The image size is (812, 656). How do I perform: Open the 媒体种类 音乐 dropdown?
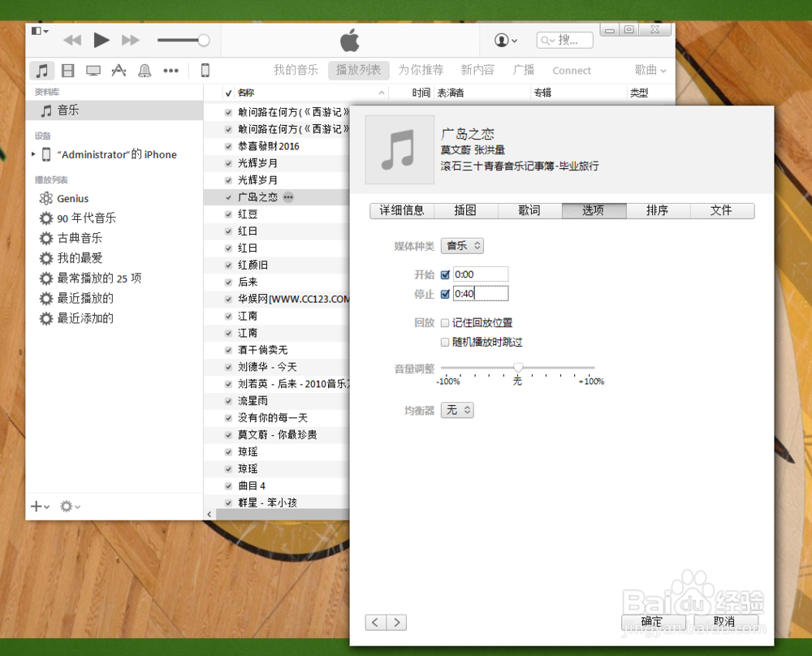pyautogui.click(x=462, y=245)
